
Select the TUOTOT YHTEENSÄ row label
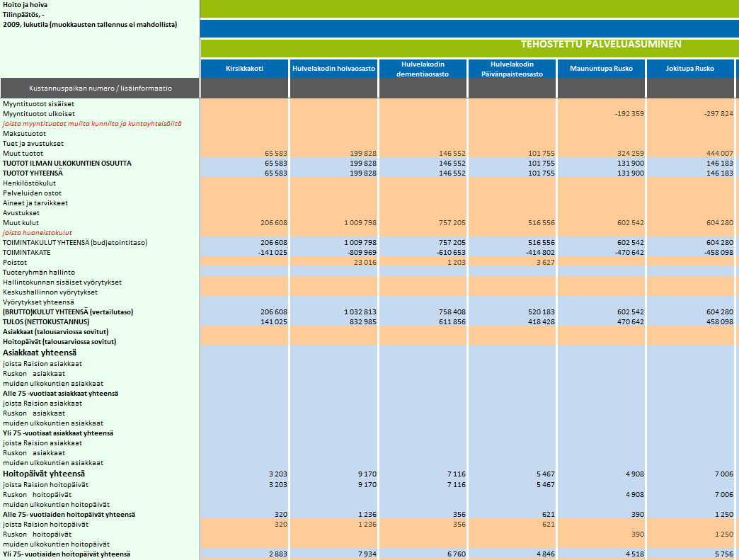[x=33, y=173]
